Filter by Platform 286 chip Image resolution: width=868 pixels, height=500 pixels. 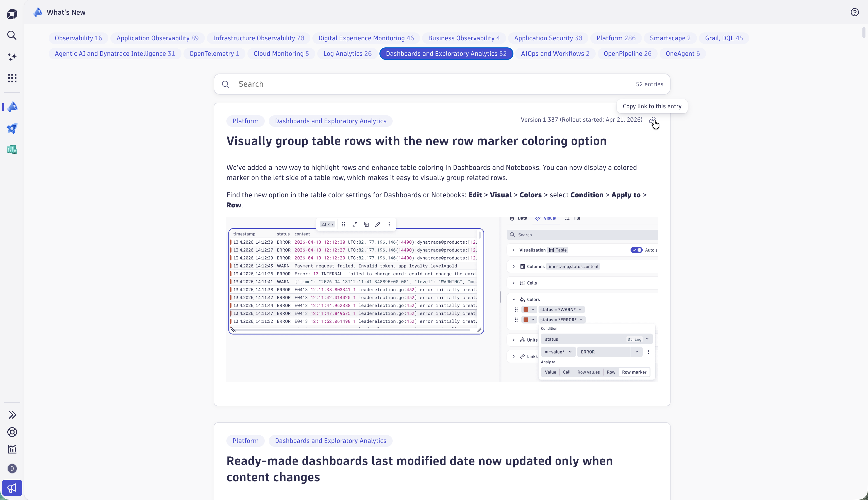616,38
